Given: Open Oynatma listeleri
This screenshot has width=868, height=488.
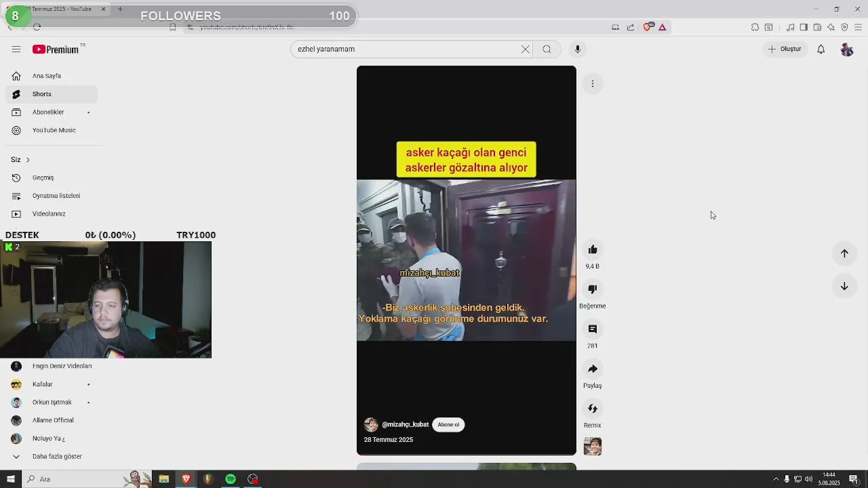Looking at the screenshot, I should click(51, 196).
